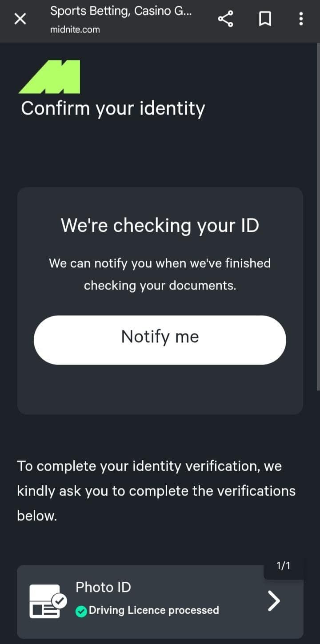Screen dimensions: 320x644
Task: Click the 1/1 counter badge
Action: (283, 566)
